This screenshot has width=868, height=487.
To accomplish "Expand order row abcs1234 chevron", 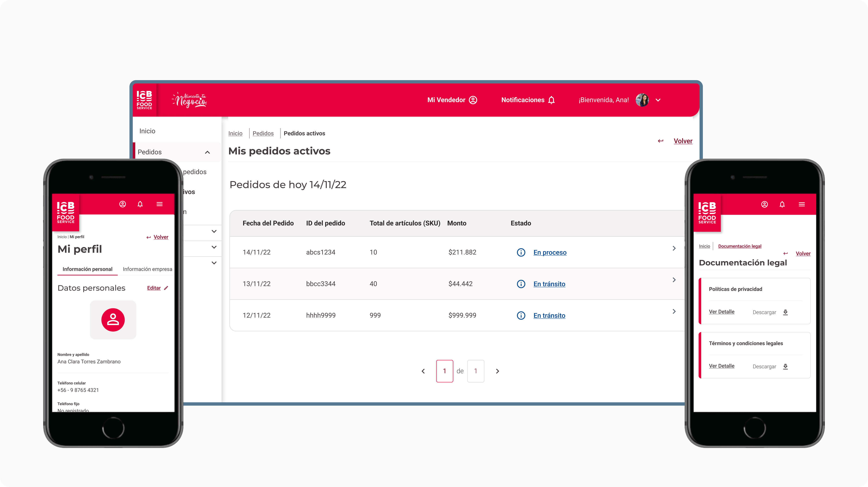I will coord(674,248).
